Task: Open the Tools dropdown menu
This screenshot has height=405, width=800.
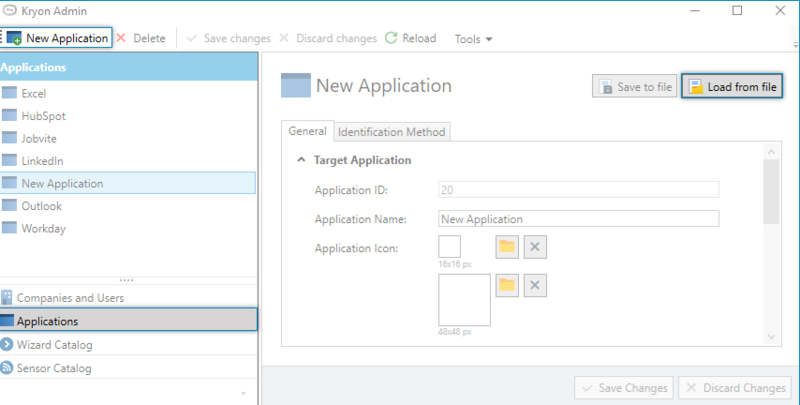Action: [473, 39]
